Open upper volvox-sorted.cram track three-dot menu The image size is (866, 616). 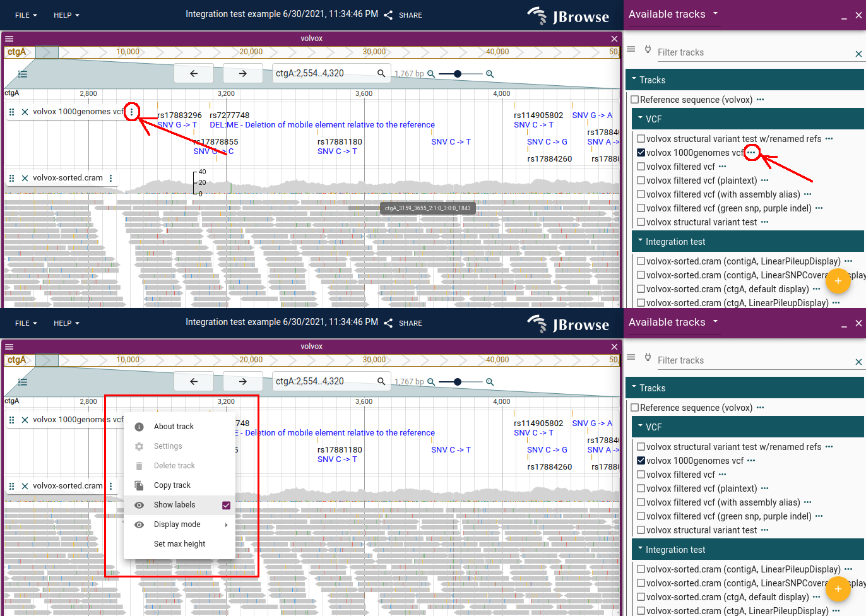pyautogui.click(x=111, y=178)
